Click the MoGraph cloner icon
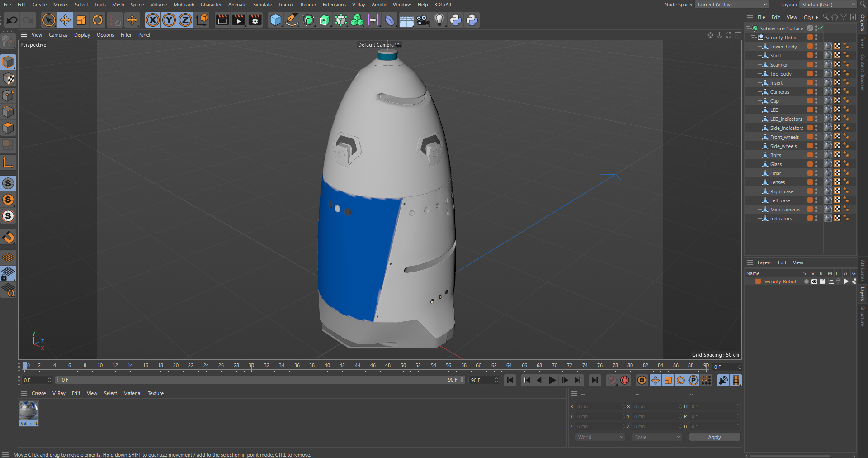 (x=357, y=20)
